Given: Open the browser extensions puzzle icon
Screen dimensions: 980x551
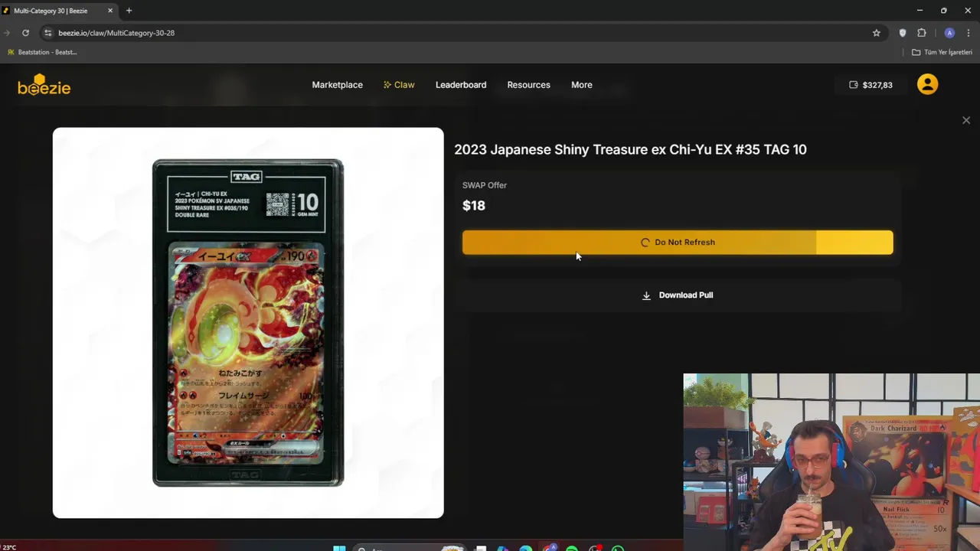Looking at the screenshot, I should pos(922,33).
